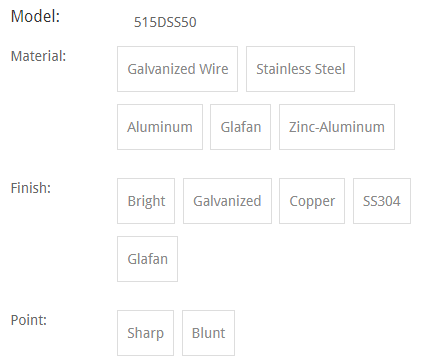Choose Stainless Steel as material
This screenshot has width=436, height=364.
(x=300, y=69)
